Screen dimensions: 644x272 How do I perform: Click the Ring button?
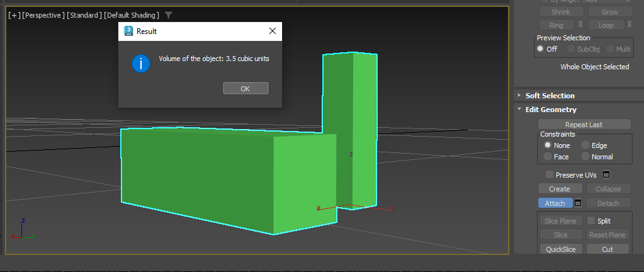click(556, 25)
